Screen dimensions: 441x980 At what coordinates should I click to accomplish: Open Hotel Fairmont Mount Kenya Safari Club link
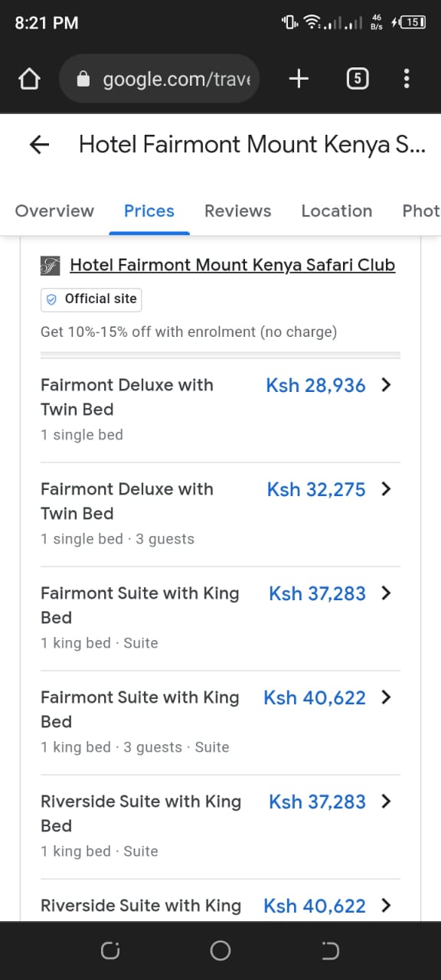(233, 265)
